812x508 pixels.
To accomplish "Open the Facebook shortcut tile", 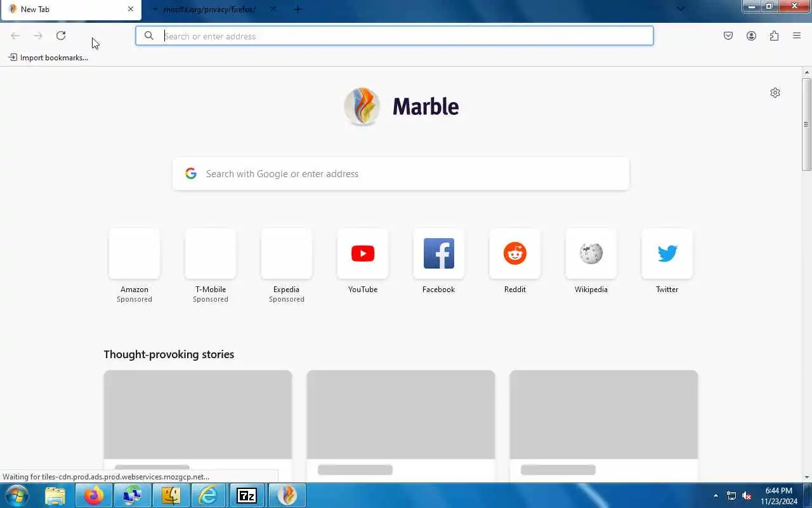I will (439, 253).
